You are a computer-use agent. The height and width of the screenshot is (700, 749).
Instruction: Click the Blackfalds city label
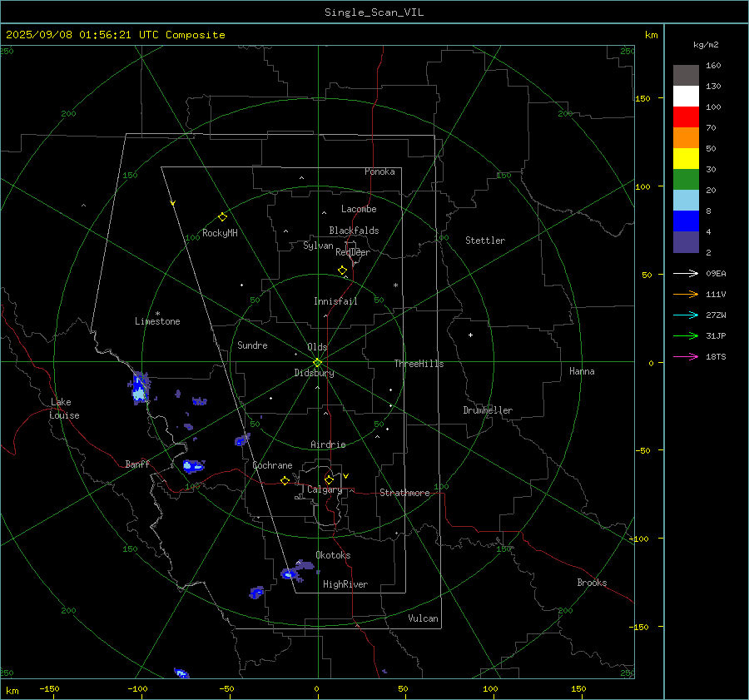coord(354,231)
